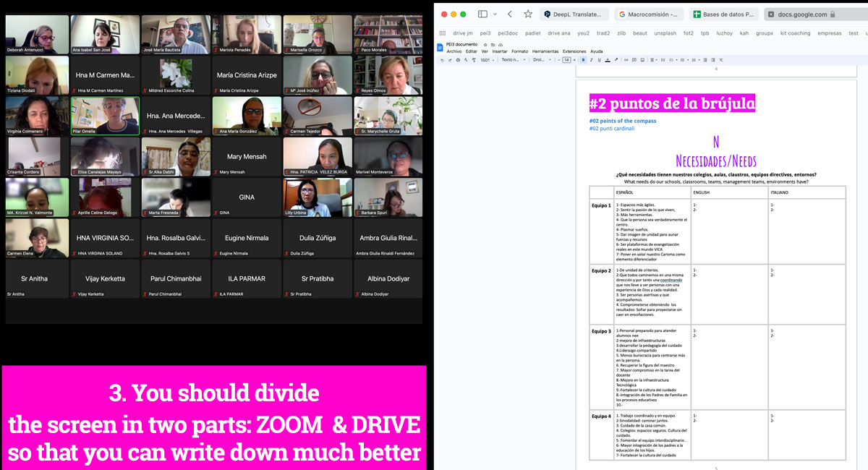Expand the sidebar options chevron
The width and height of the screenshot is (868, 470).
(x=494, y=14)
